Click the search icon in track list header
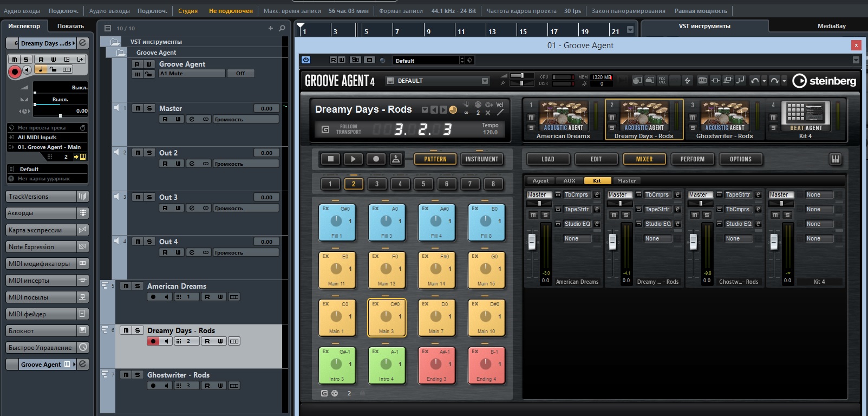This screenshot has height=416, width=868. pos(282,28)
